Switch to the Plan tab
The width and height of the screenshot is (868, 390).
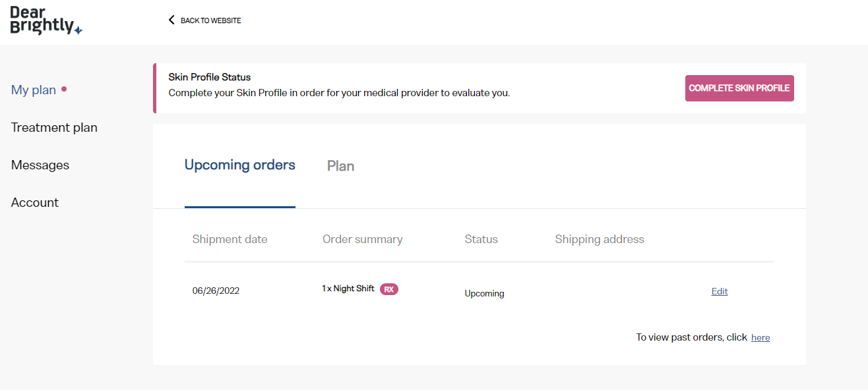click(x=341, y=166)
